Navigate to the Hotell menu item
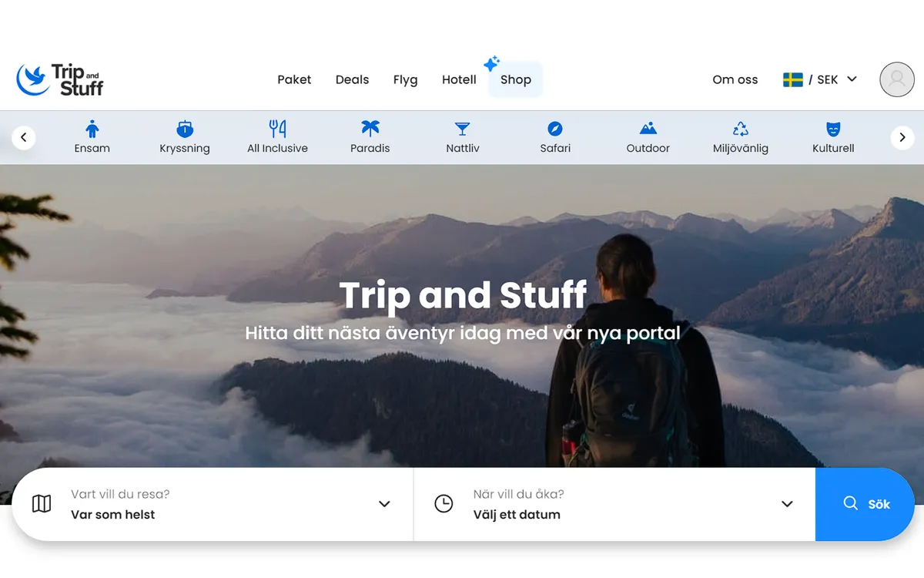The width and height of the screenshot is (924, 578). point(459,79)
